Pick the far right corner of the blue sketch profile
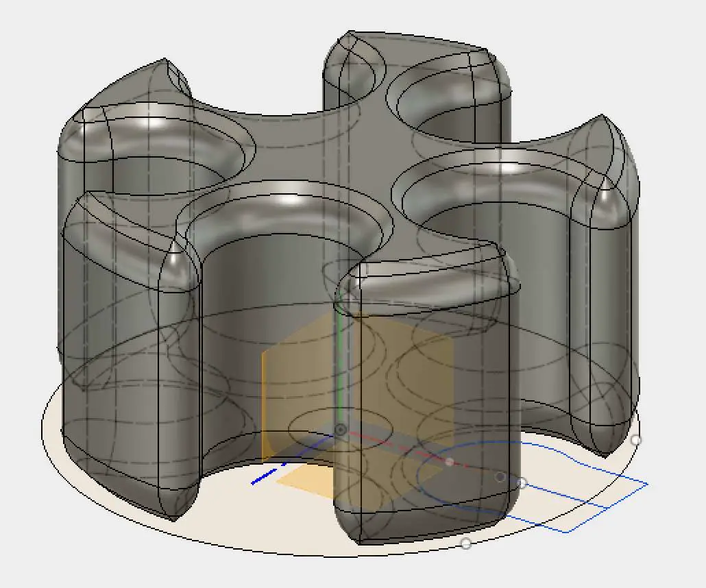706x588 pixels. coord(647,485)
